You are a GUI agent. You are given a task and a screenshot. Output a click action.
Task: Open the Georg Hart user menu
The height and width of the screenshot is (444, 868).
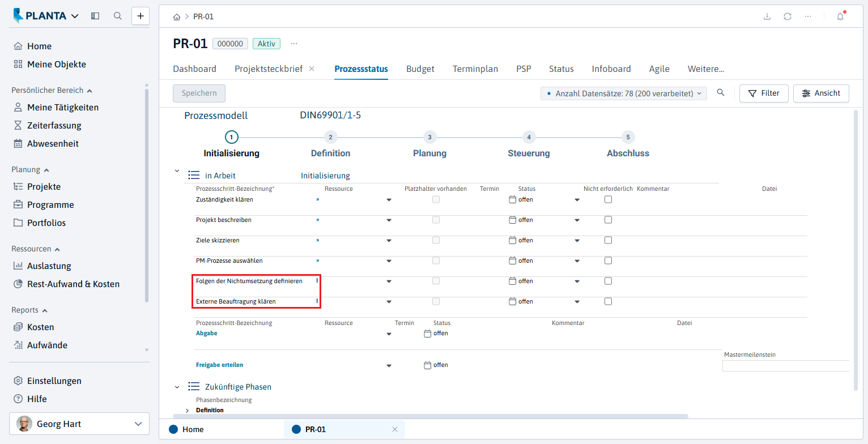click(x=79, y=424)
